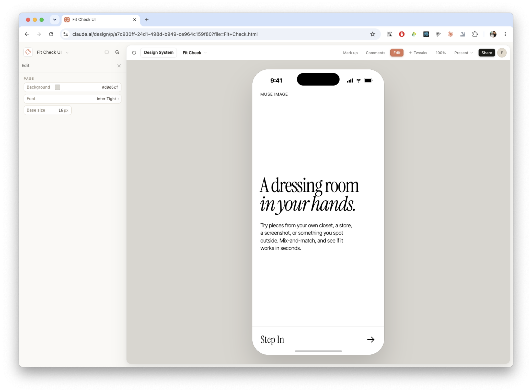The width and height of the screenshot is (532, 392).
Task: Open the Fit Check UI project dropdown
Action: click(53, 52)
